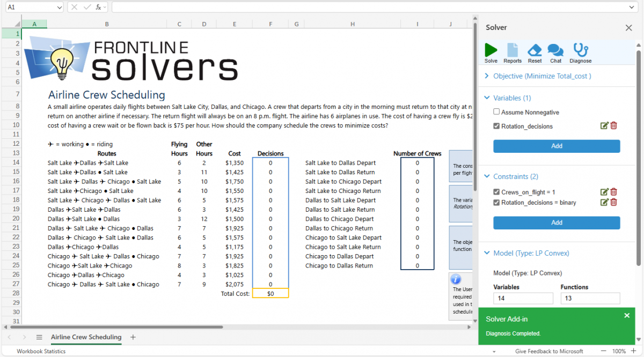The image size is (644, 357).
Task: Edit the Rotation_decisions = binary constraint
Action: click(604, 202)
